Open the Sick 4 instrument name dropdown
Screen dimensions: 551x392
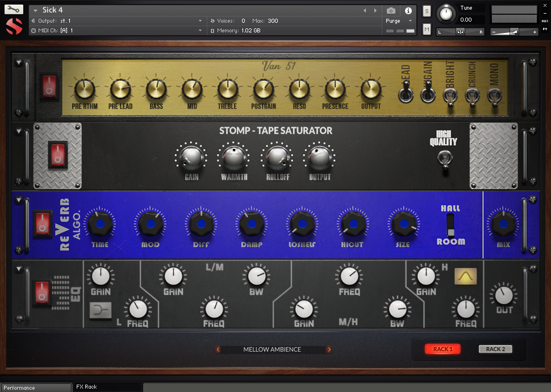tap(35, 11)
